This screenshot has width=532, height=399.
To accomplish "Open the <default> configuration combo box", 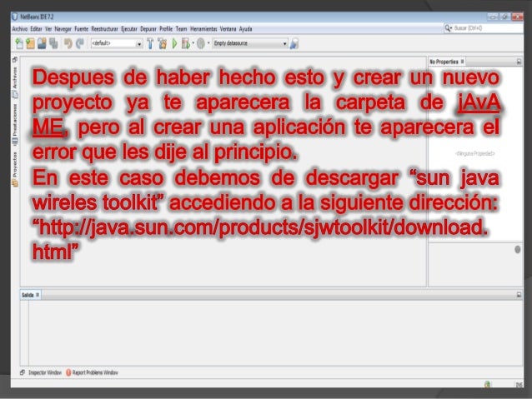I will point(117,43).
